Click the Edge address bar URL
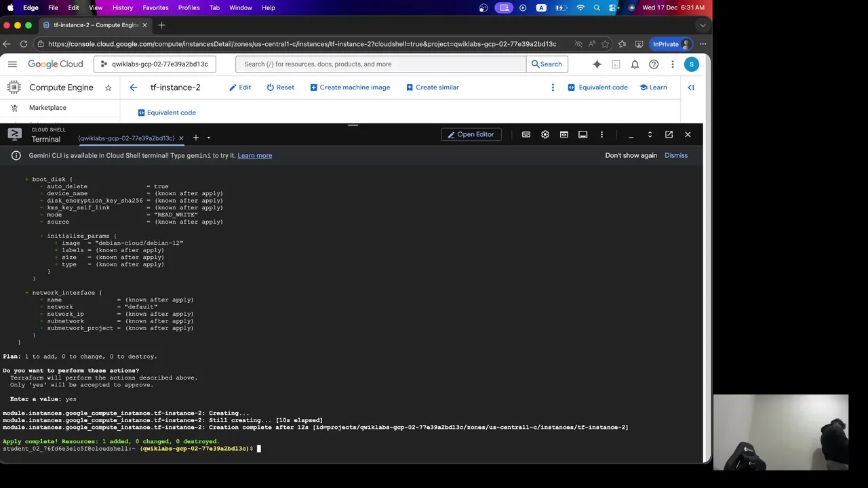 [x=302, y=44]
